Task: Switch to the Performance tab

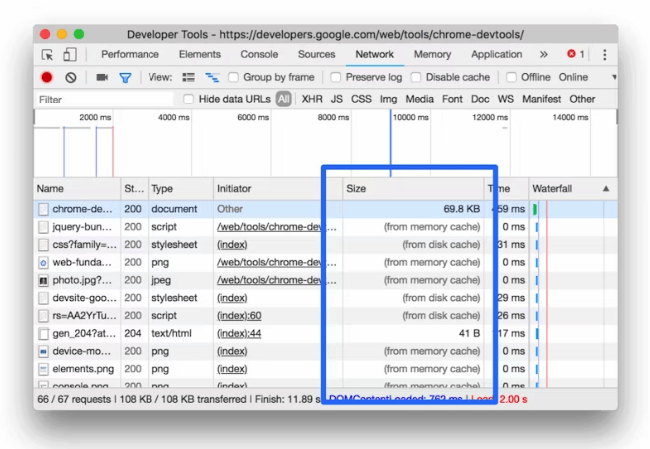Action: (130, 54)
